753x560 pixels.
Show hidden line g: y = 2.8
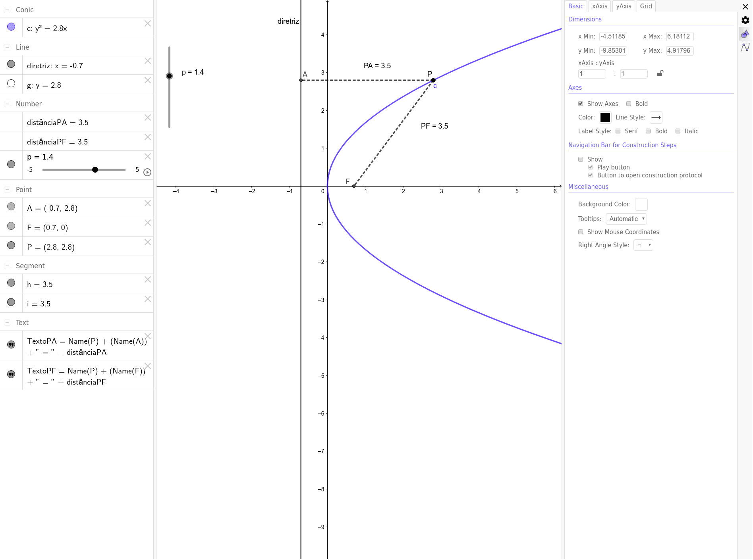(x=11, y=83)
